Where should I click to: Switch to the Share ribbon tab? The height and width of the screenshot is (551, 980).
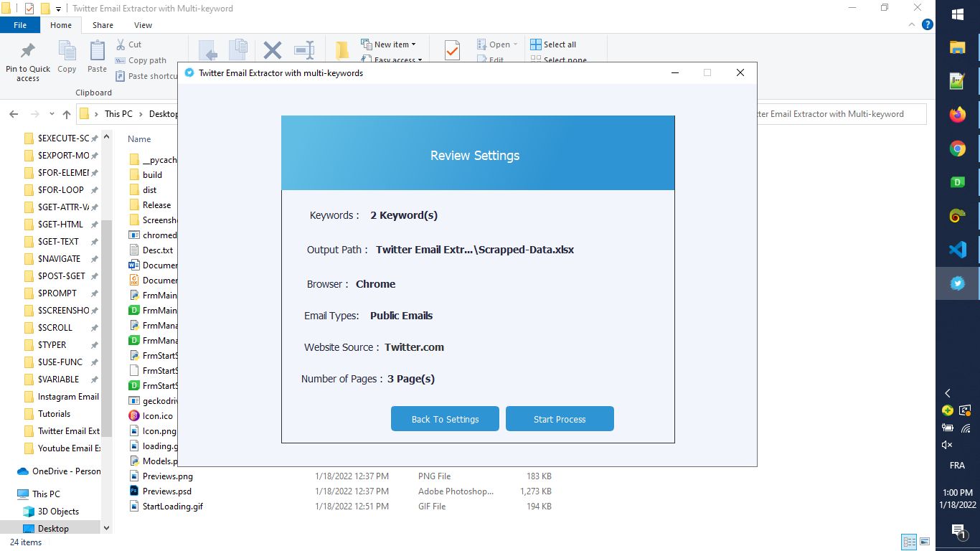tap(103, 25)
